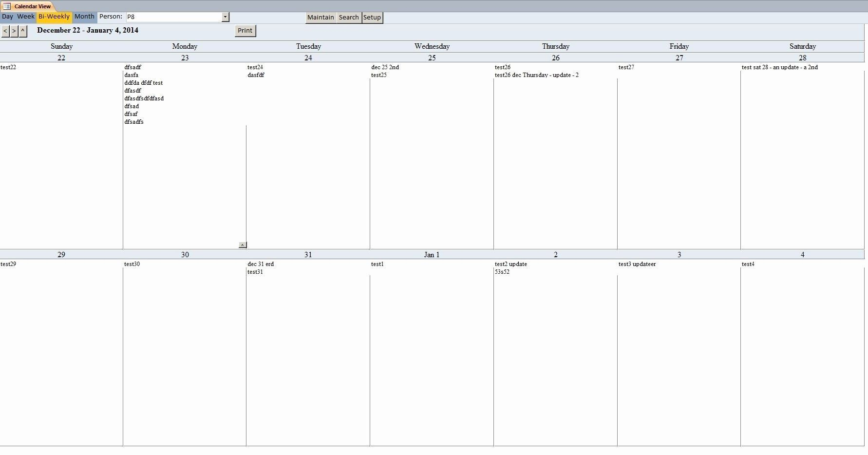Select 'test sat 28 - an update' entry
868x455 pixels.
click(x=780, y=67)
